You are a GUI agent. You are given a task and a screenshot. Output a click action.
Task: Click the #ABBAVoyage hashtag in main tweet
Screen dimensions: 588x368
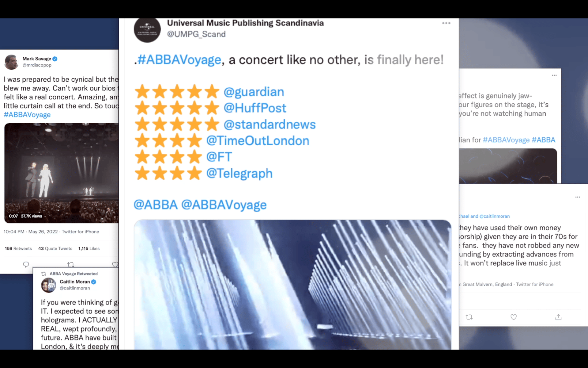click(x=179, y=60)
